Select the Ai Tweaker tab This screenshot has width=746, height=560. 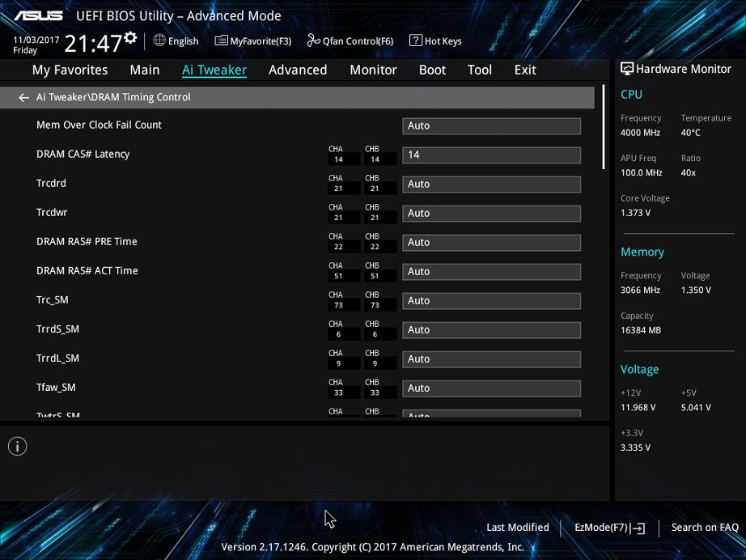click(214, 70)
